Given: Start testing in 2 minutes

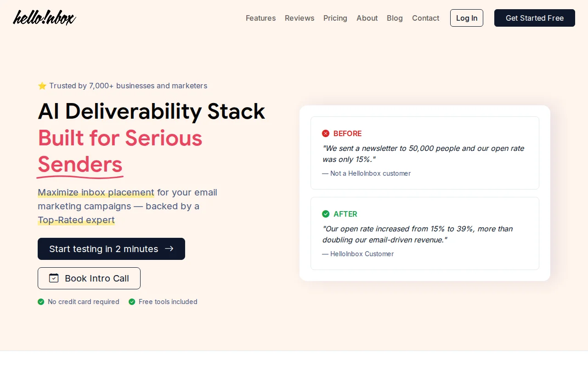Looking at the screenshot, I should pos(111,249).
